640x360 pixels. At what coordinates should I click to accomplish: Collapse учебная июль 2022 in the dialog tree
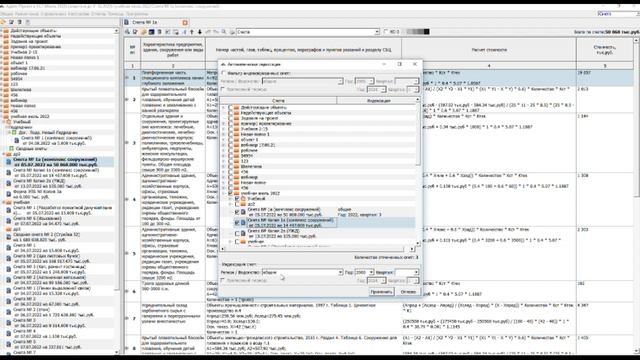(224, 193)
